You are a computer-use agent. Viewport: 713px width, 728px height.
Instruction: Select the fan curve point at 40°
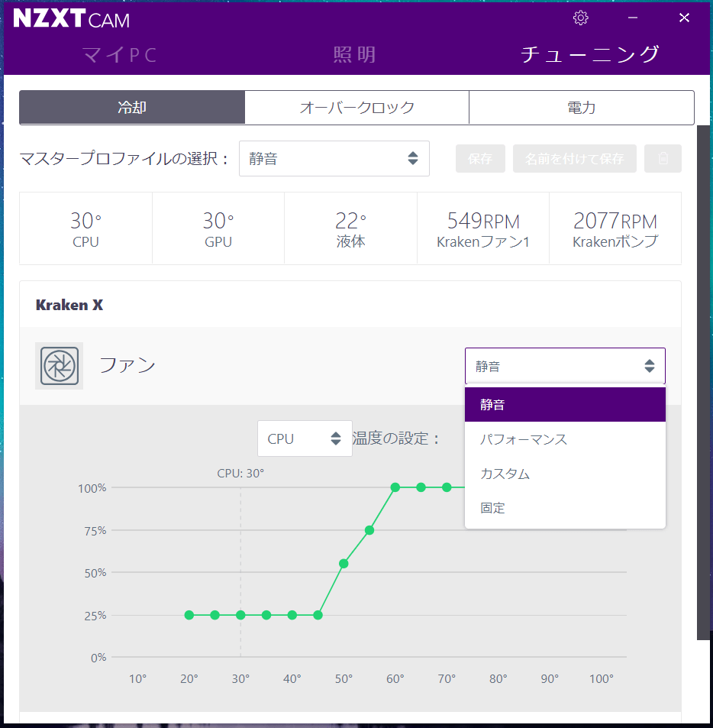click(292, 615)
